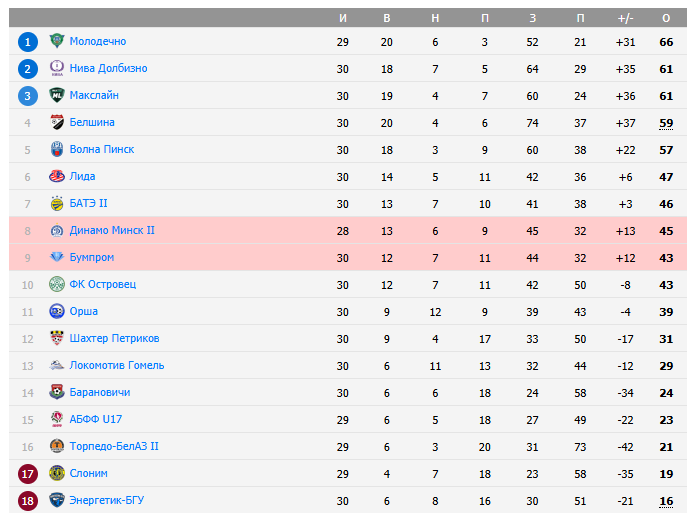Click the Макслайн team logo
Screen dimensions: 693x526
click(57, 95)
